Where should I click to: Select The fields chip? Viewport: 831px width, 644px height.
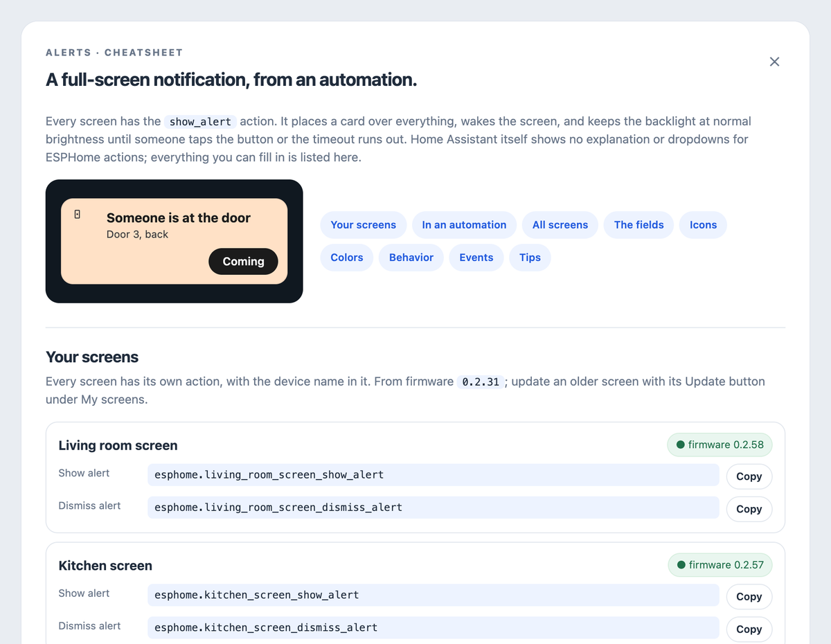(x=638, y=225)
